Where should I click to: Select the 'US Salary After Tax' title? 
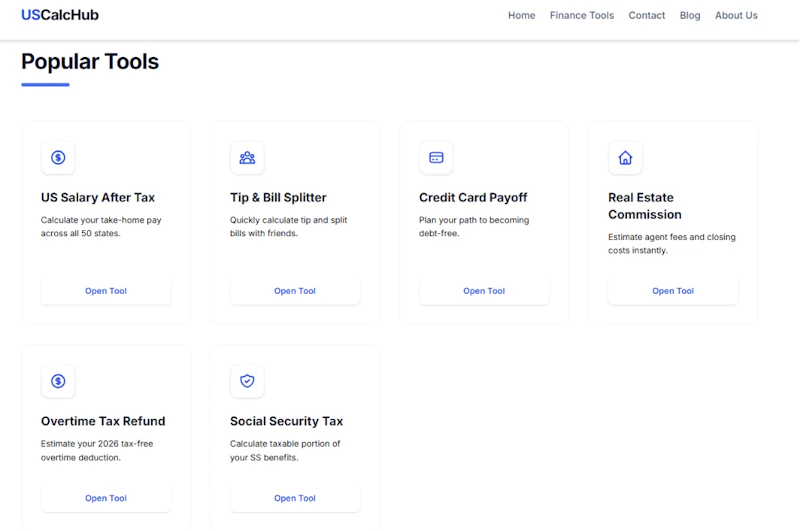98,197
